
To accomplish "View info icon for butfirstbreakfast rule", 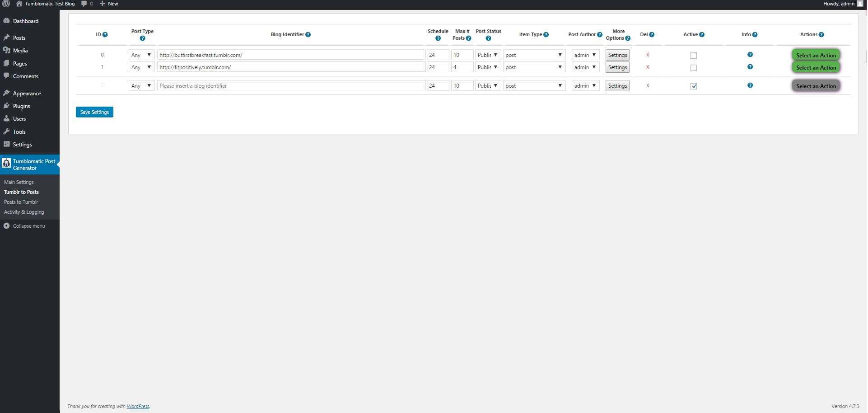I will tap(750, 55).
